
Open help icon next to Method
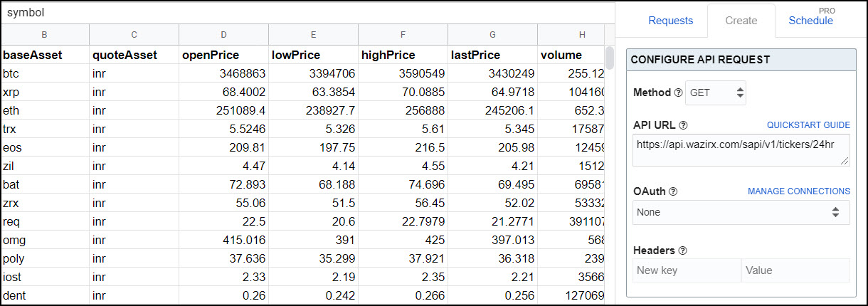[x=678, y=93]
